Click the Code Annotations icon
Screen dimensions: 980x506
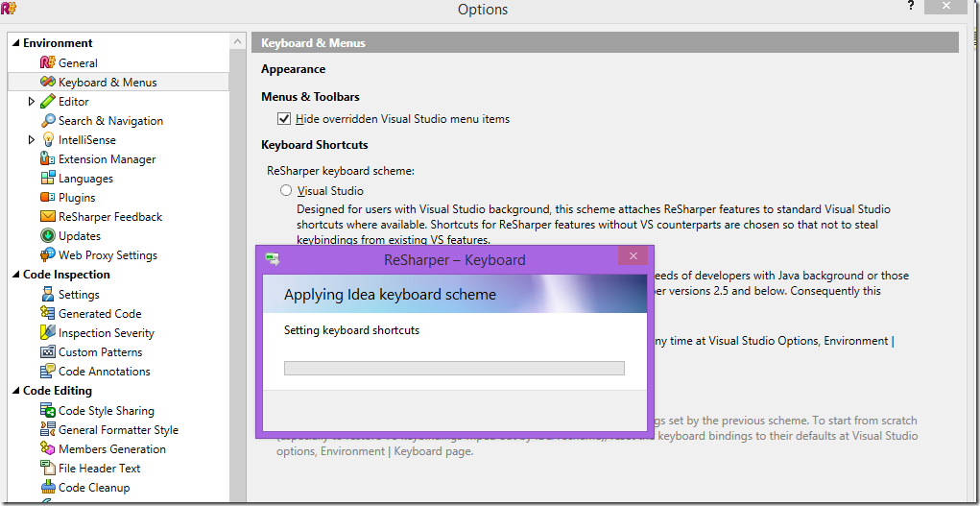(x=47, y=371)
